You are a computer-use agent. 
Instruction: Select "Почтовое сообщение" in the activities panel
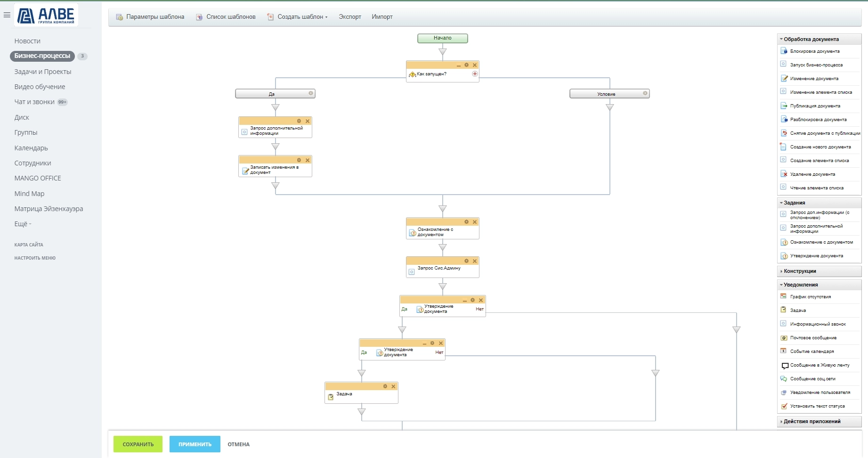click(x=813, y=338)
